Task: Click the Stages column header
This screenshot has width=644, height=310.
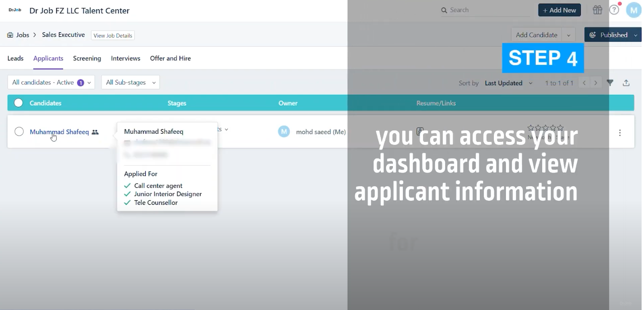Action: point(177,103)
